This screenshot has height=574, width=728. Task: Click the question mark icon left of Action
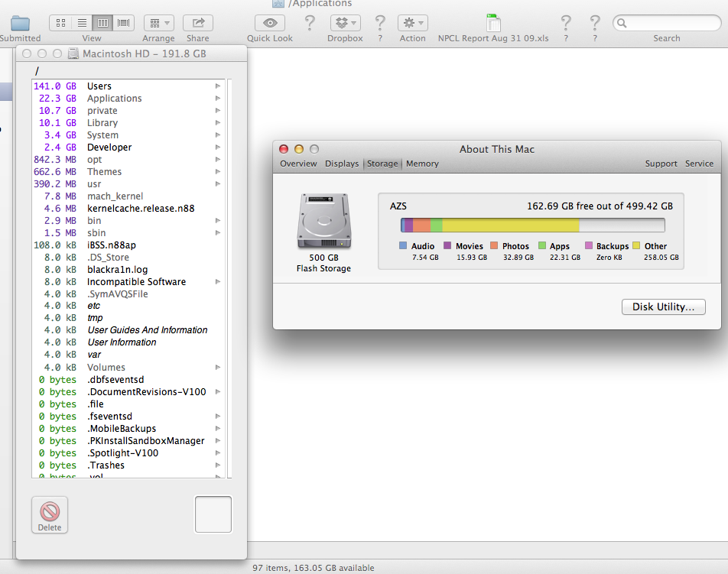(380, 23)
